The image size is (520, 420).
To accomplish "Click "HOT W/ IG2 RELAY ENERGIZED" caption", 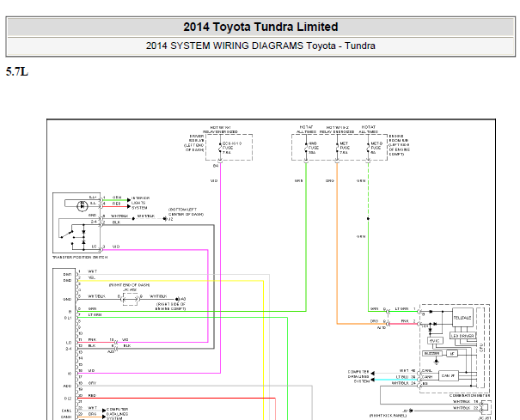I will tap(337, 130).
